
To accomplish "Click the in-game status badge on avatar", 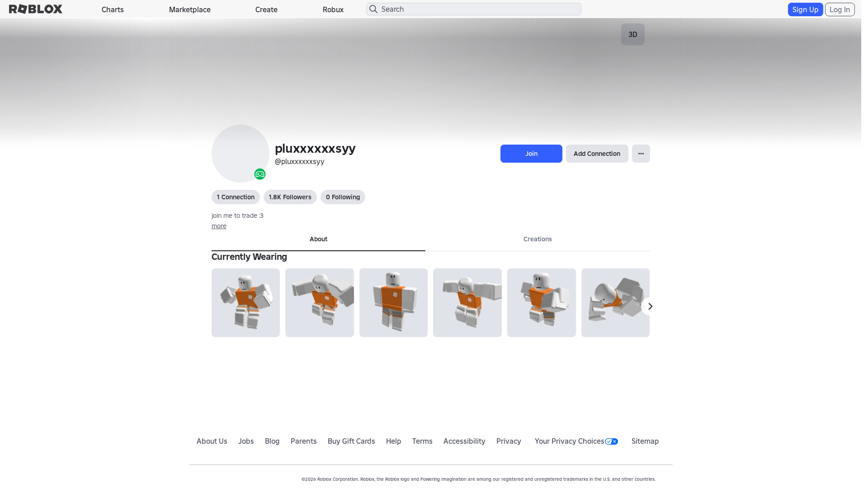I will (x=260, y=174).
